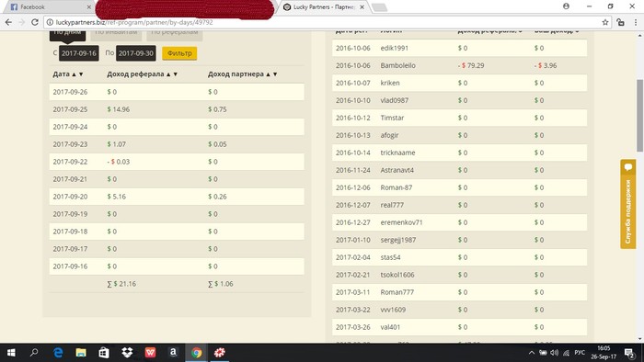This screenshot has width=644, height=362.
Task: Click Bamboleilo's loss - $ 79.29
Action: [x=471, y=65]
